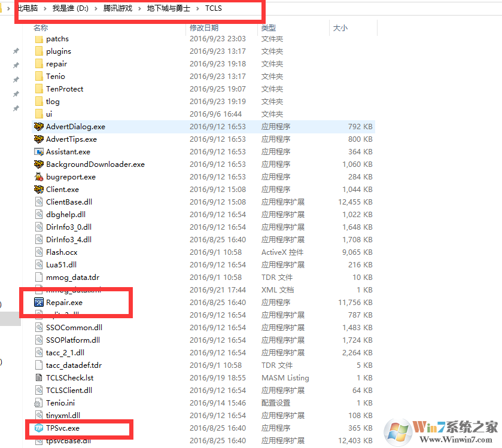The height and width of the screenshot is (448, 502).
Task: Click the mmog_data.tdr file icon
Action: [39, 278]
